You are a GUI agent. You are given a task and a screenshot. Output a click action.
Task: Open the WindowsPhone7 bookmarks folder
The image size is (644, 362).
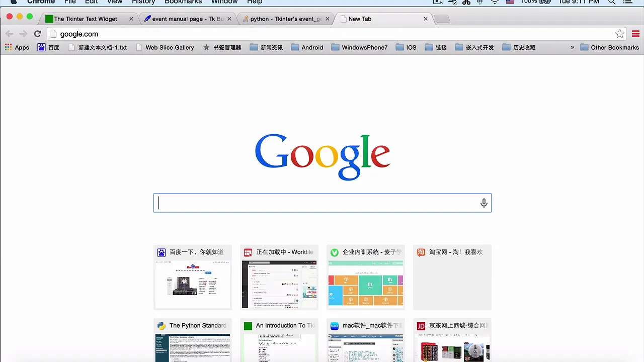359,47
